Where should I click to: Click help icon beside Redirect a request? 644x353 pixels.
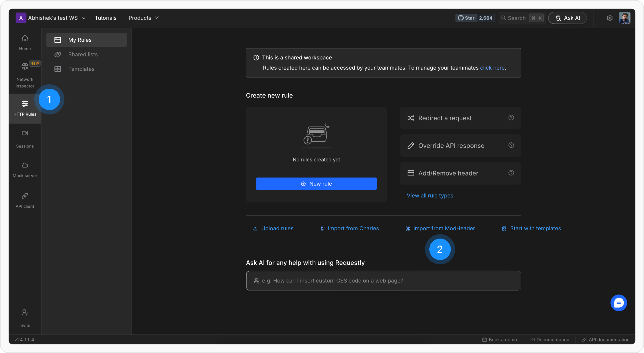click(x=511, y=118)
